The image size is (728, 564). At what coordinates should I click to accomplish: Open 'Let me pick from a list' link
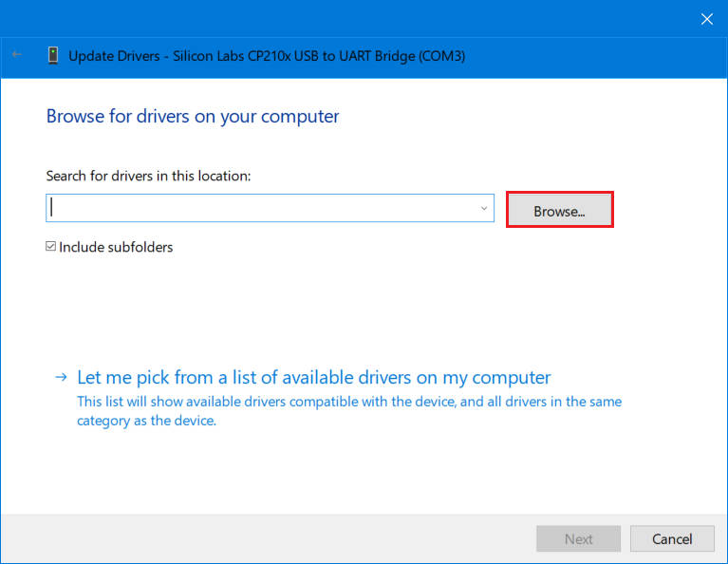[313, 377]
